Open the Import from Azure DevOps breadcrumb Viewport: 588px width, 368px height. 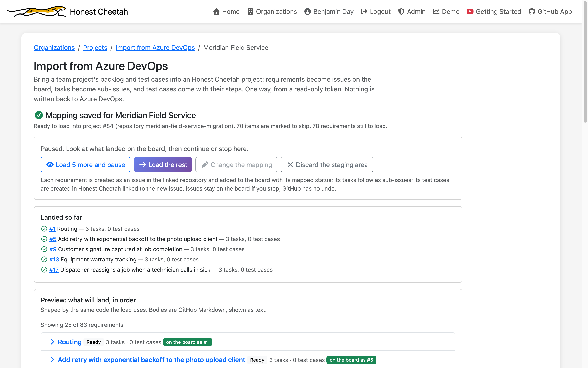155,48
